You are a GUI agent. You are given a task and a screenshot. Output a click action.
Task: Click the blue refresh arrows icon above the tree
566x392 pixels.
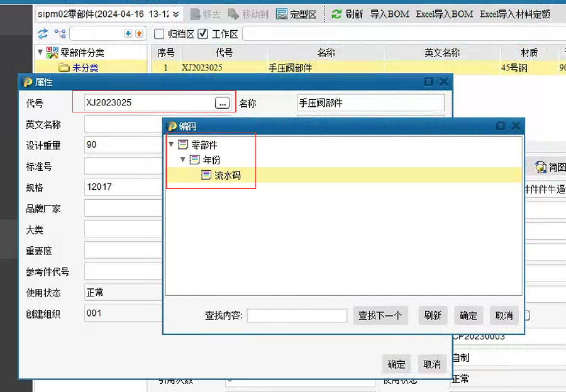point(43,34)
